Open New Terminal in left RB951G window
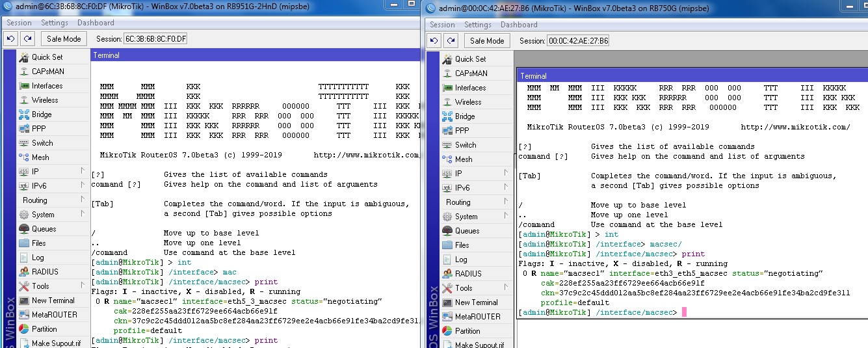The width and height of the screenshot is (868, 348). pyautogui.click(x=53, y=301)
